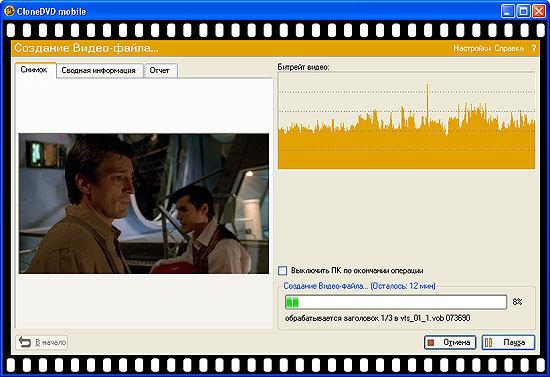The height and width of the screenshot is (377, 550).
Task: Click the back arrow icon beside В начало
Action: click(25, 342)
